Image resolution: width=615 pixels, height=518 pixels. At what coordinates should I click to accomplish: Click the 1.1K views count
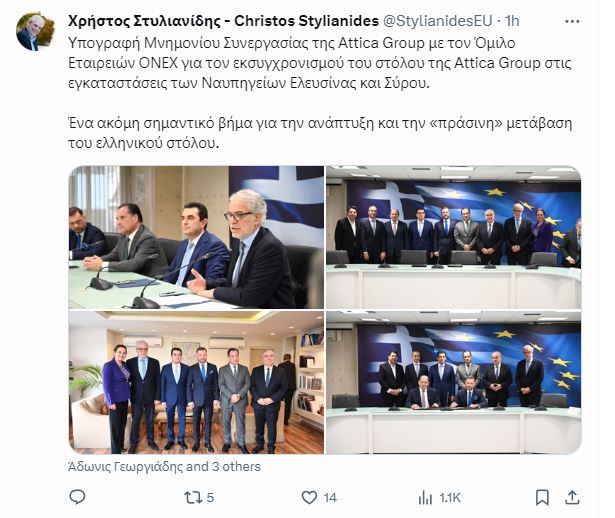pos(449,498)
